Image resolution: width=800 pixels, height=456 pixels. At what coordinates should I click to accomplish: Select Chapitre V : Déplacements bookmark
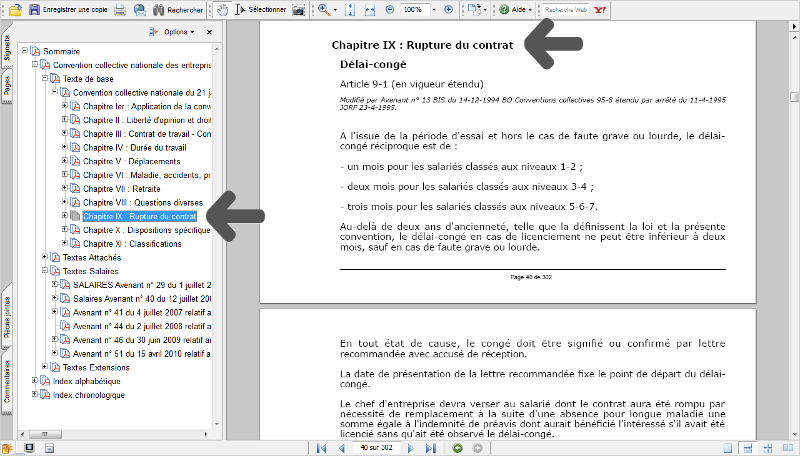132,161
